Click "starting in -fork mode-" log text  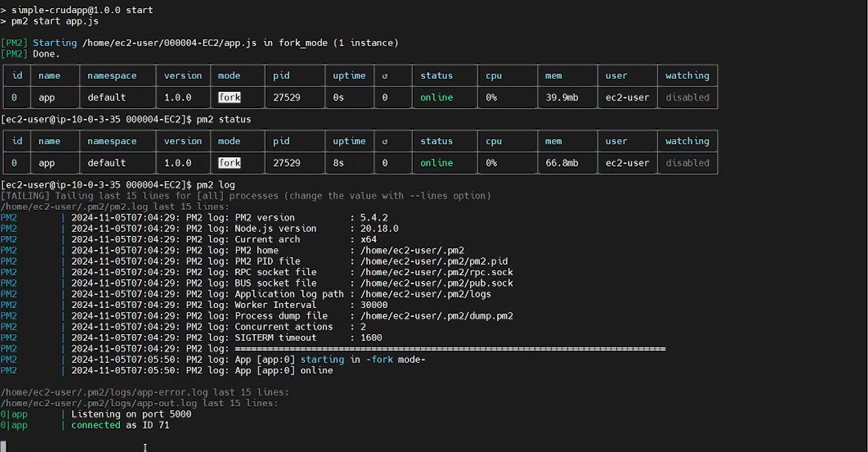363,360
